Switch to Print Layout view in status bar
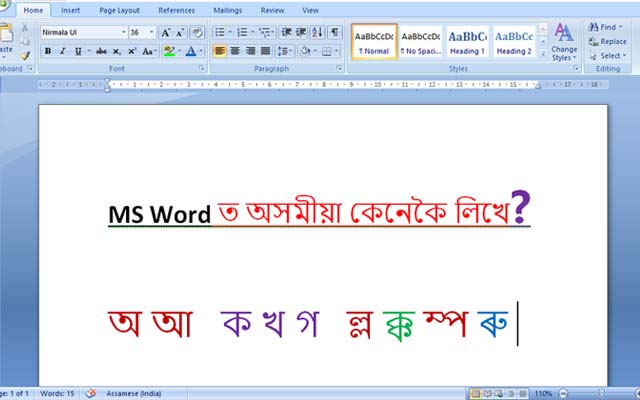This screenshot has height=400, width=640. 475,393
